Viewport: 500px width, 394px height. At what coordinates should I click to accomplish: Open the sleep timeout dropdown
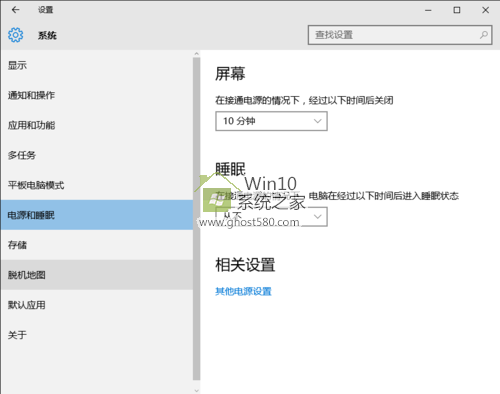pos(271,217)
